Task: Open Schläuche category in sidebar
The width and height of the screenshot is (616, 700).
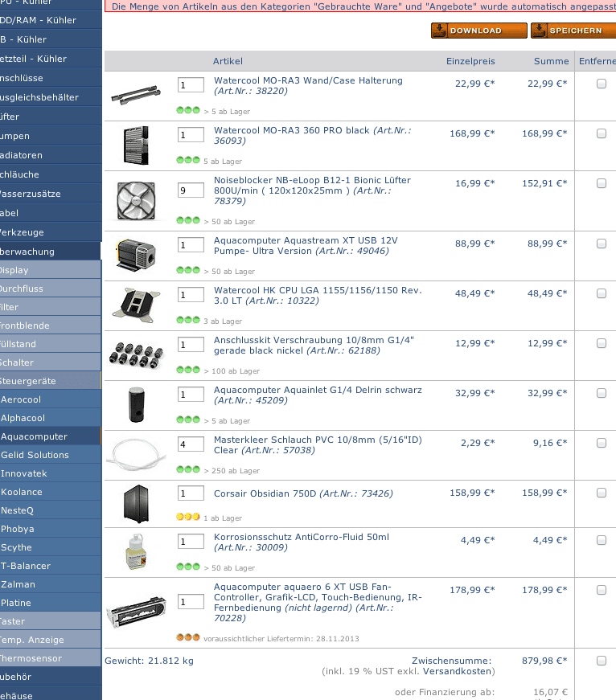Action: (x=51, y=174)
